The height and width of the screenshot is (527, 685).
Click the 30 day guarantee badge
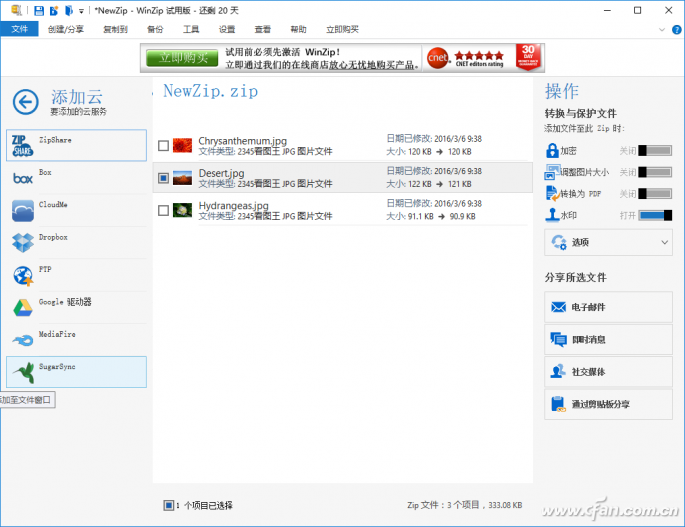[528, 57]
